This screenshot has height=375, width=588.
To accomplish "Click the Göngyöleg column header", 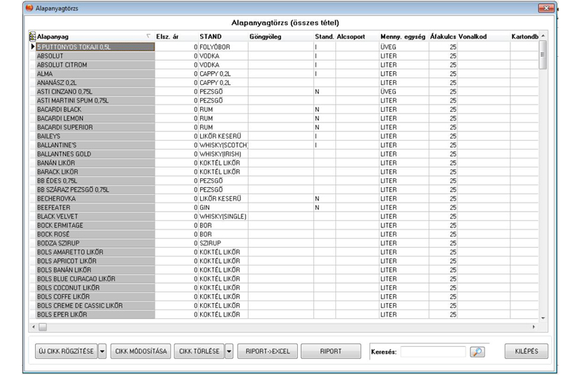I will coord(281,36).
